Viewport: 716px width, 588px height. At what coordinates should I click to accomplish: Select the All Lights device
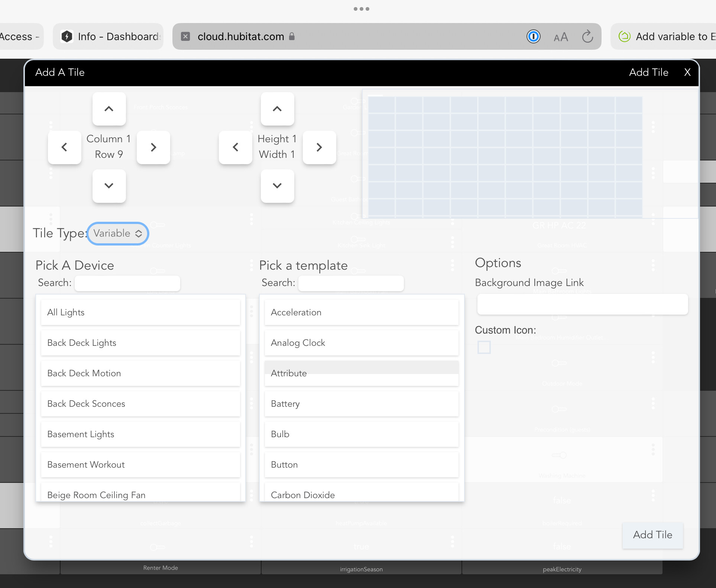pyautogui.click(x=140, y=312)
